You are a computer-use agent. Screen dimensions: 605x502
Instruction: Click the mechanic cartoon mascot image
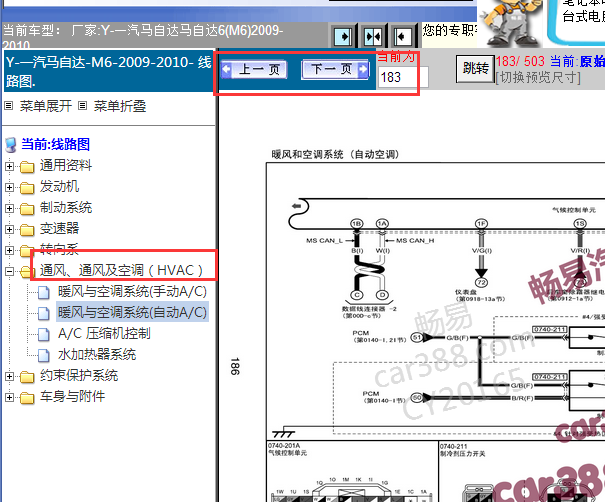512,23
